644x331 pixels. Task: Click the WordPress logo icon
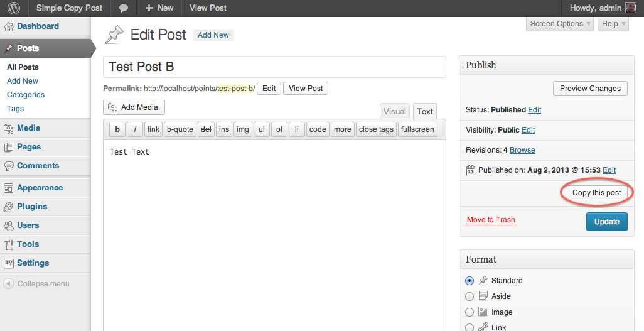coord(14,8)
